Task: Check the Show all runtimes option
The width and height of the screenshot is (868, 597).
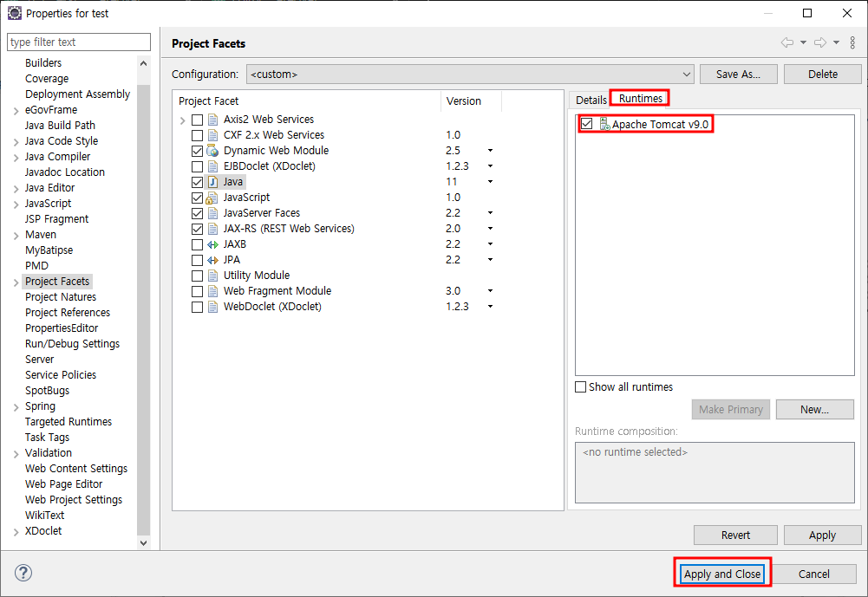Action: [581, 386]
